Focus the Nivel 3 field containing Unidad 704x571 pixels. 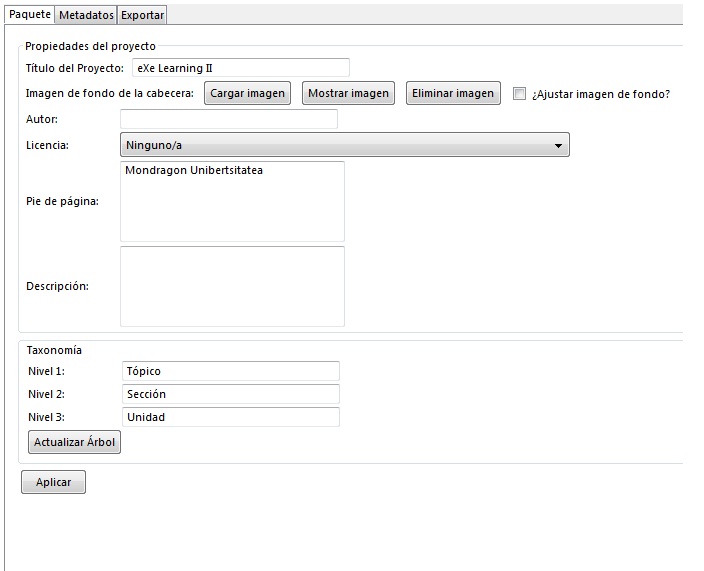tap(230, 417)
